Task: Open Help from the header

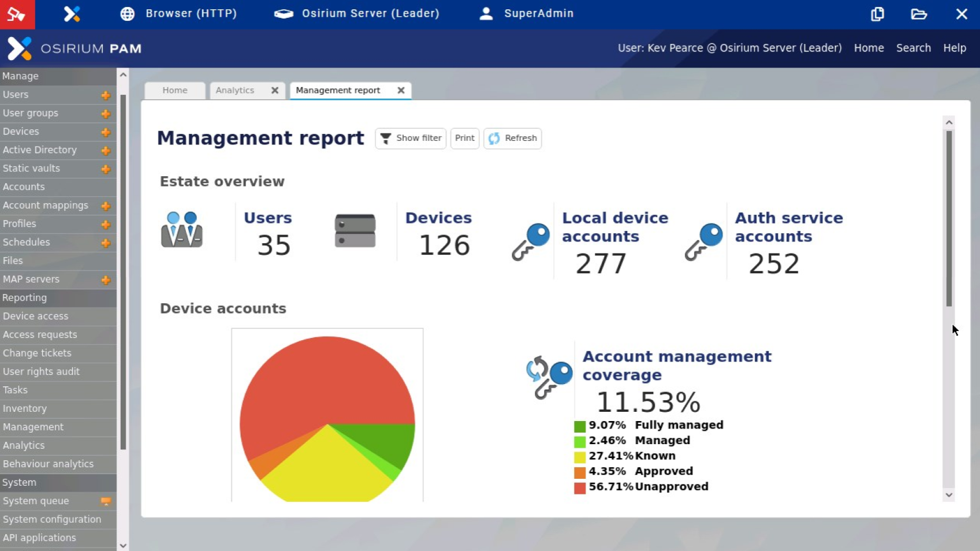Action: (955, 48)
